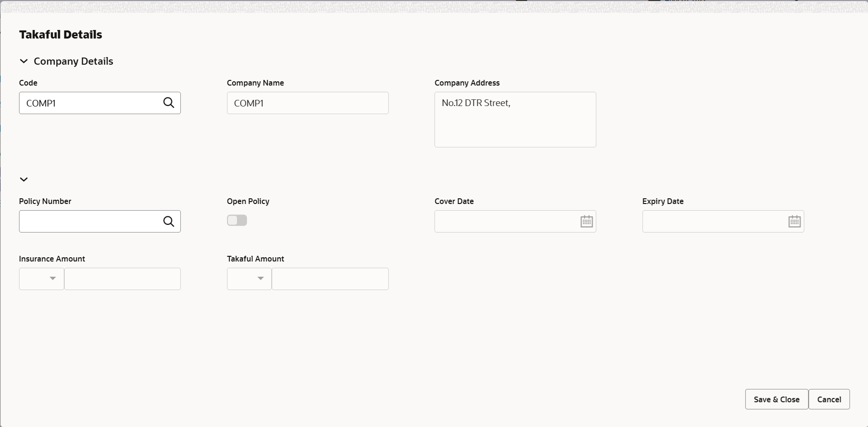The height and width of the screenshot is (427, 868).
Task: Collapse the Company Details section
Action: (24, 61)
